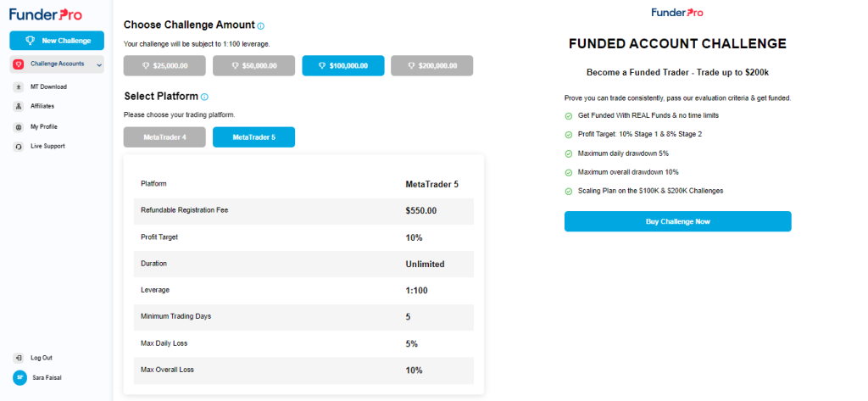Select the $25,000.00 challenge amount
The width and height of the screenshot is (868, 401).
tap(164, 65)
